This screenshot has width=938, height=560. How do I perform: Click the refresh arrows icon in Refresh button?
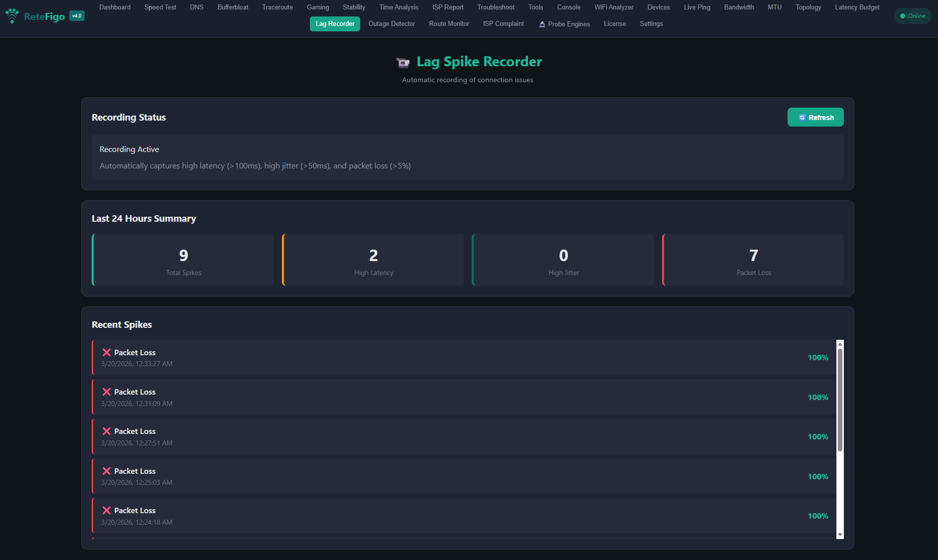(802, 118)
